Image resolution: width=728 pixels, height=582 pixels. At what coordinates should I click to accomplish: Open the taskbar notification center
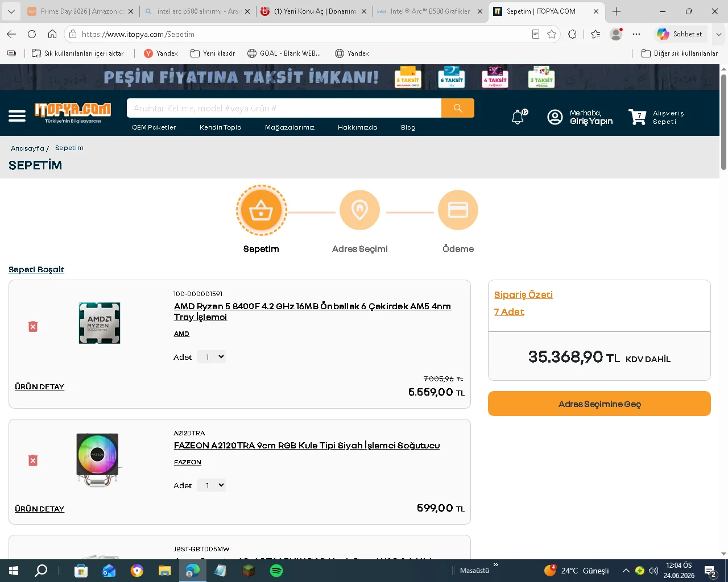point(710,571)
